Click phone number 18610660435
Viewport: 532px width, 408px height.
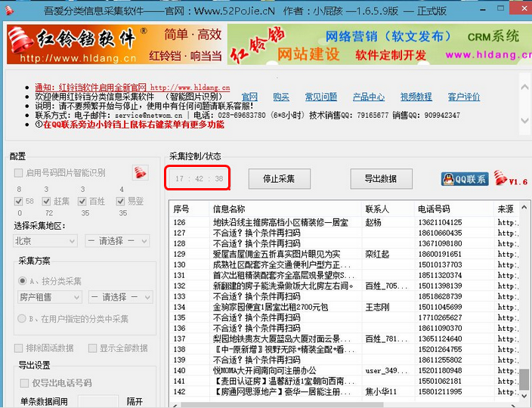pos(440,233)
